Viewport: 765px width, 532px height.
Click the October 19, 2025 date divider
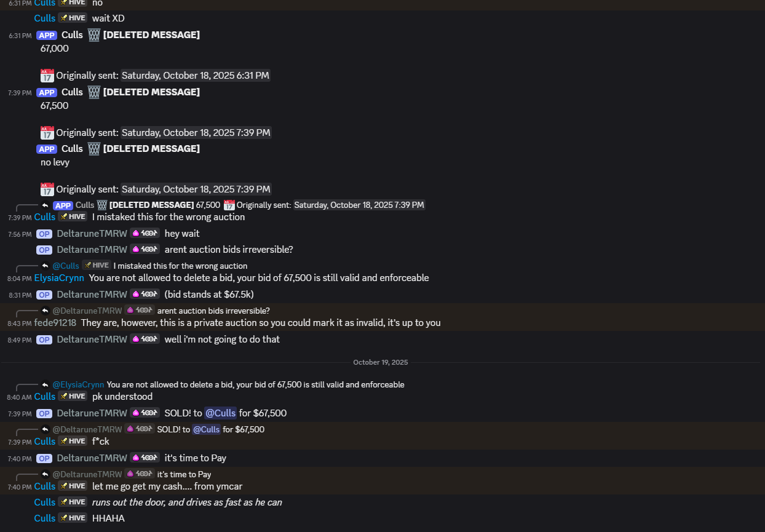380,363
